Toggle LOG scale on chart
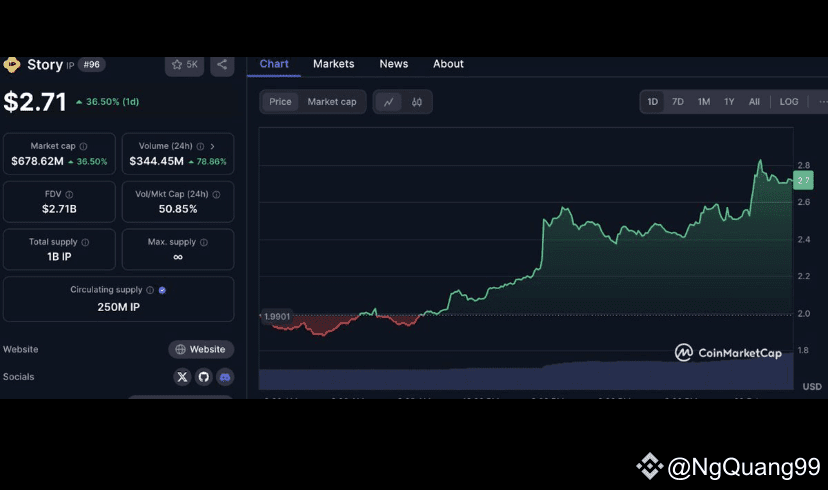 [x=789, y=101]
